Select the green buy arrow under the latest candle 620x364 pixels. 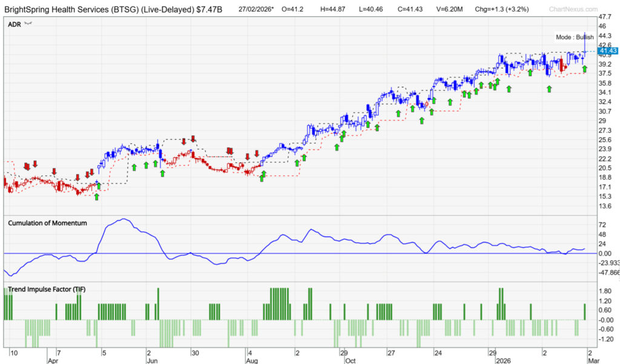click(x=584, y=70)
